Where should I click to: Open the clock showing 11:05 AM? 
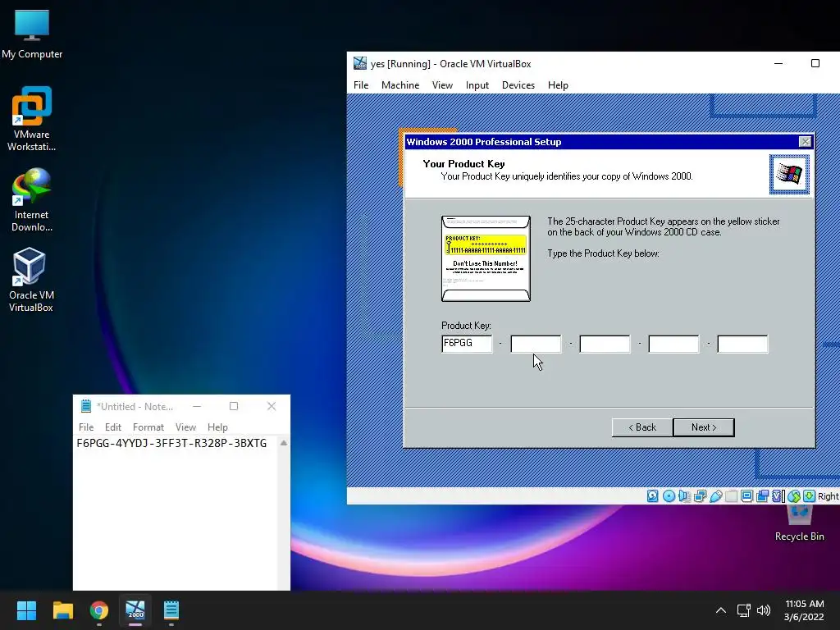[x=804, y=610]
